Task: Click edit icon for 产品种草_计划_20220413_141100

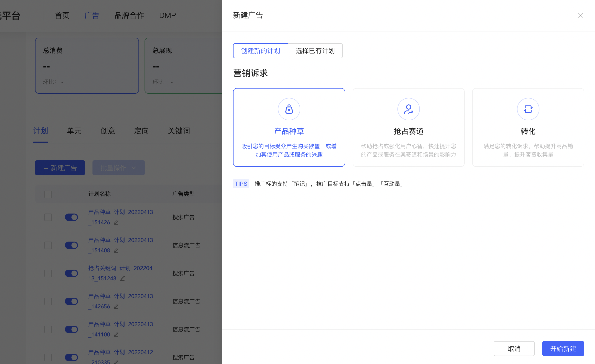Action: (116, 334)
